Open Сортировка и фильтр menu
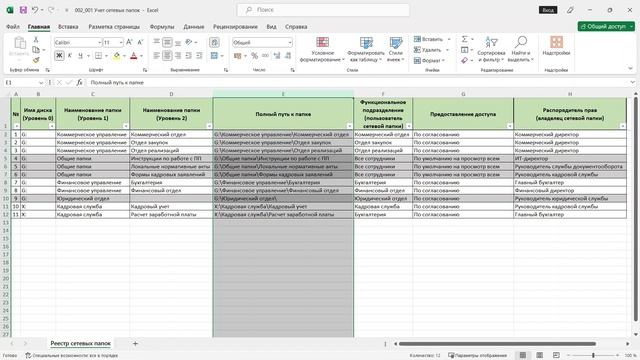The width and height of the screenshot is (640, 360). tap(491, 49)
